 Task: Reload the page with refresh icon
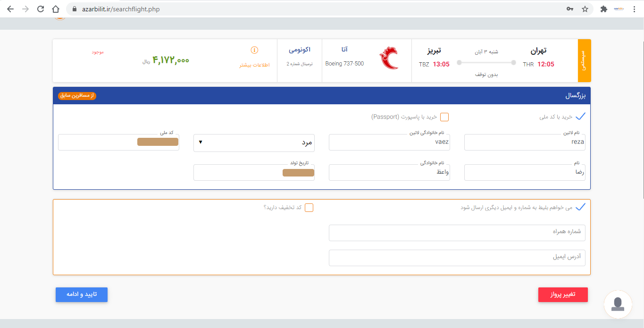point(41,9)
